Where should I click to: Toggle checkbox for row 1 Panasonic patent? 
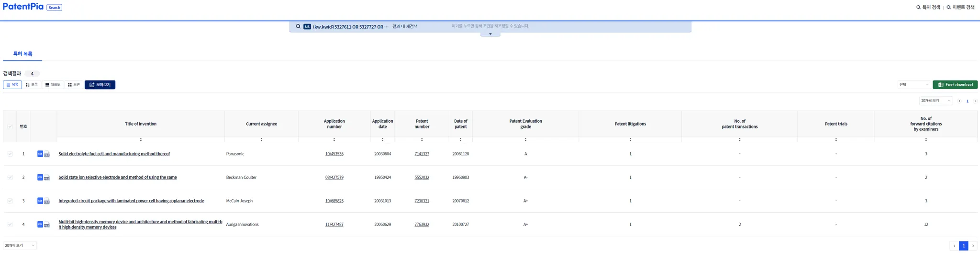10,154
